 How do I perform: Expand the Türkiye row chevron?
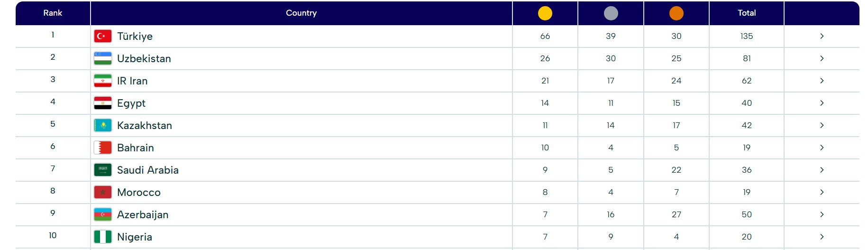coord(822,36)
